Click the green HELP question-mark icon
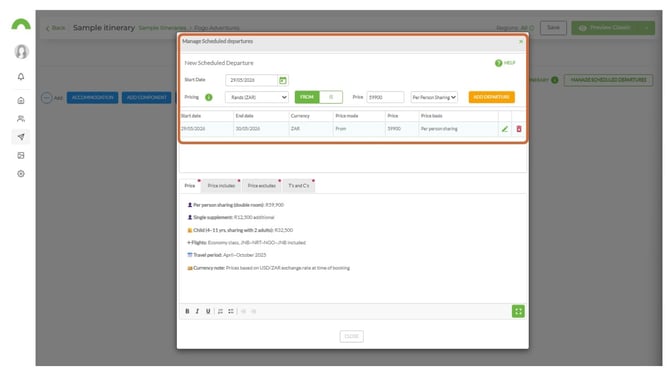Viewport: 670px width, 383px height. (498, 63)
